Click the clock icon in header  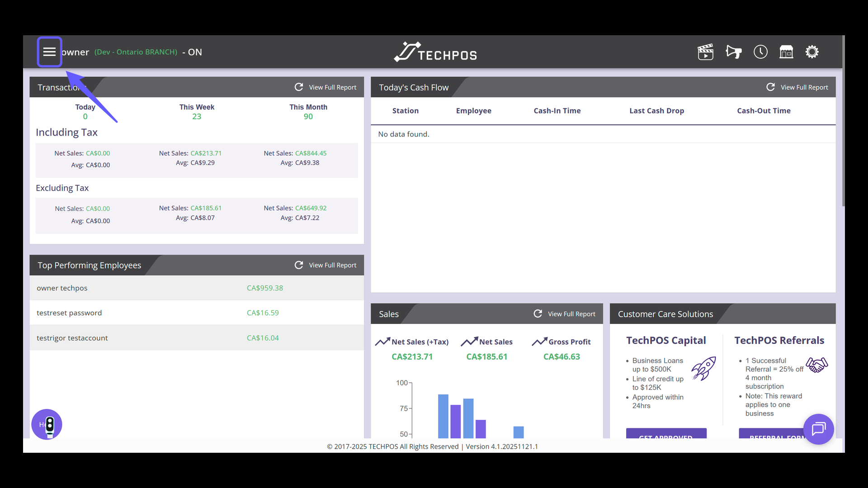coord(760,52)
